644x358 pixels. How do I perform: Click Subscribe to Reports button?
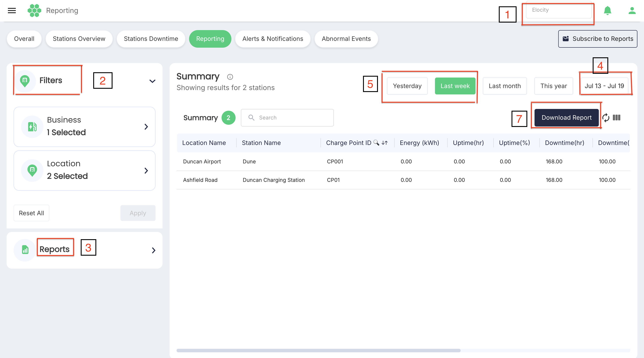click(597, 39)
